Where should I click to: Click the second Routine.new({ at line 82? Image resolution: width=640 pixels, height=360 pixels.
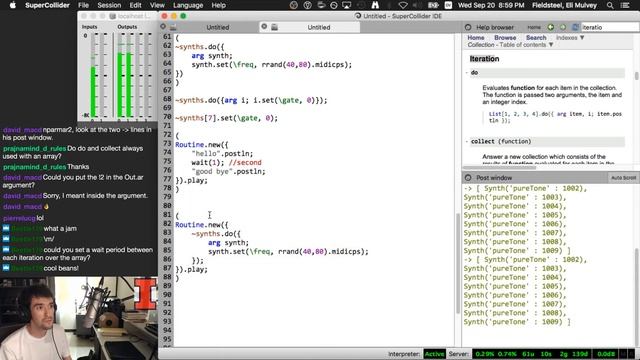[x=202, y=224]
